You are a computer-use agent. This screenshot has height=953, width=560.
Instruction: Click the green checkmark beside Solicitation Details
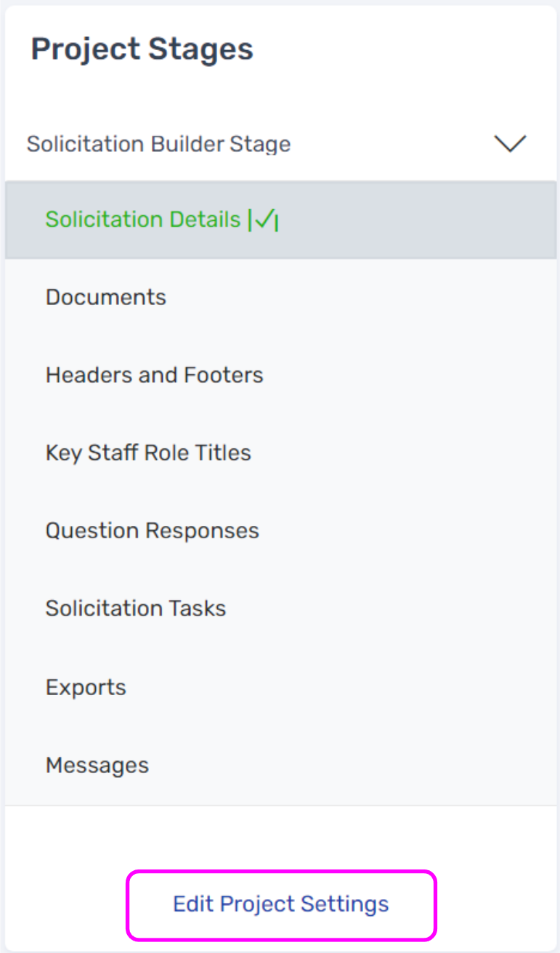click(263, 220)
